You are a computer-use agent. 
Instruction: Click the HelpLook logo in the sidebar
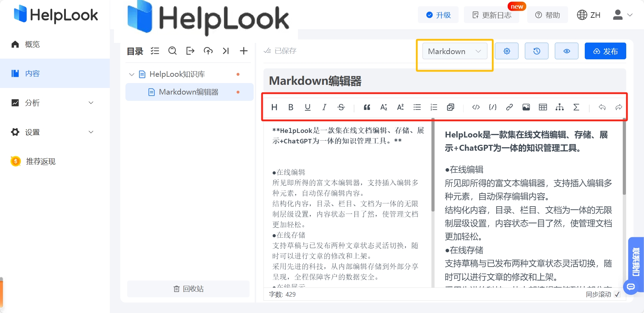[x=56, y=14]
